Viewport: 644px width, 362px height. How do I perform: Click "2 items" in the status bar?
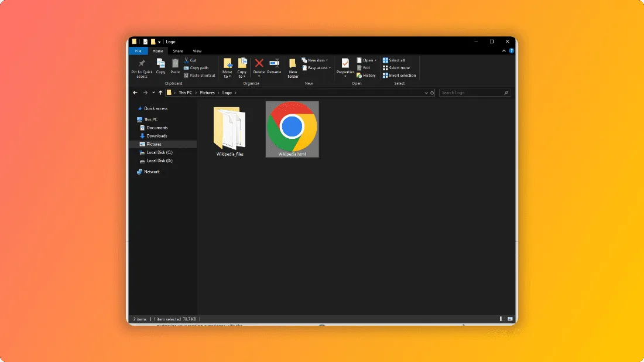[x=140, y=319]
